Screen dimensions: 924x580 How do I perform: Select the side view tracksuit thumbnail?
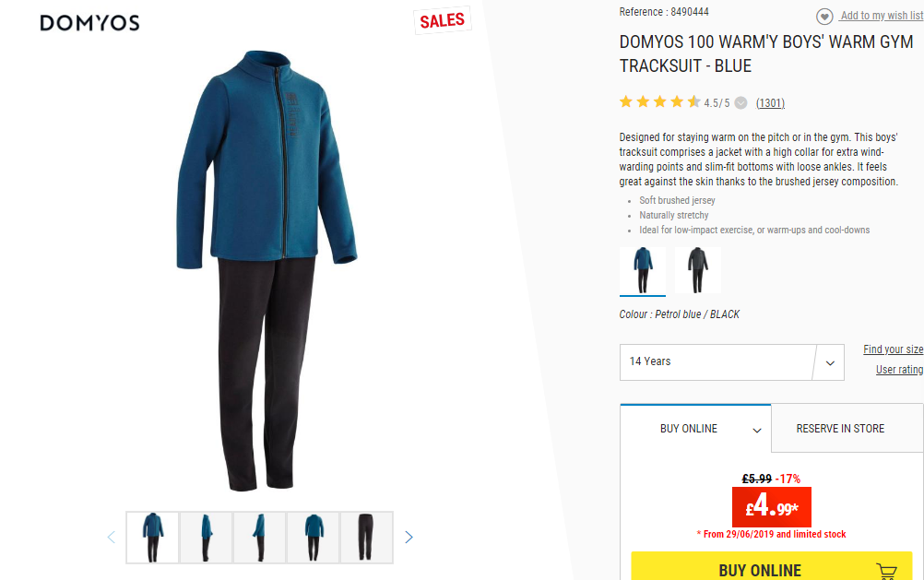206,537
